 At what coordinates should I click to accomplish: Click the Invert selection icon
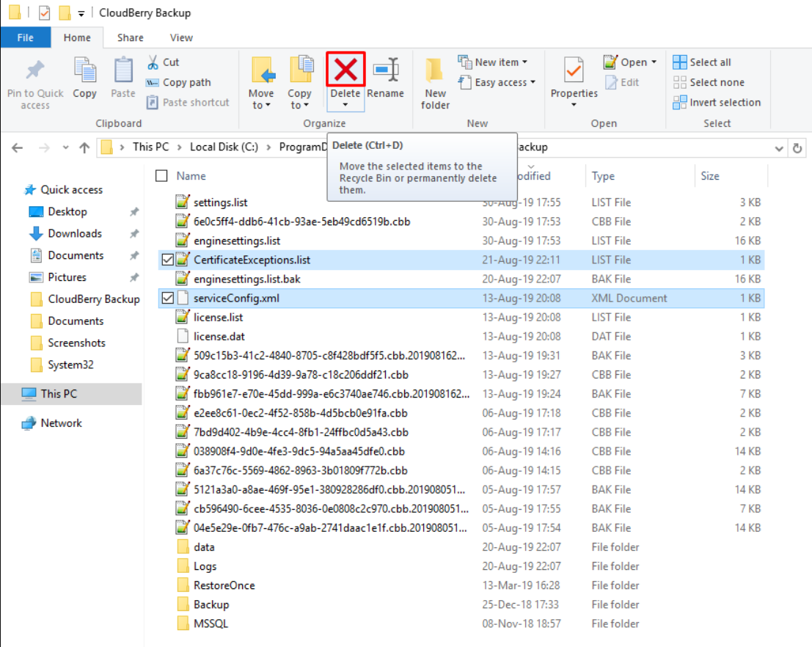[679, 103]
